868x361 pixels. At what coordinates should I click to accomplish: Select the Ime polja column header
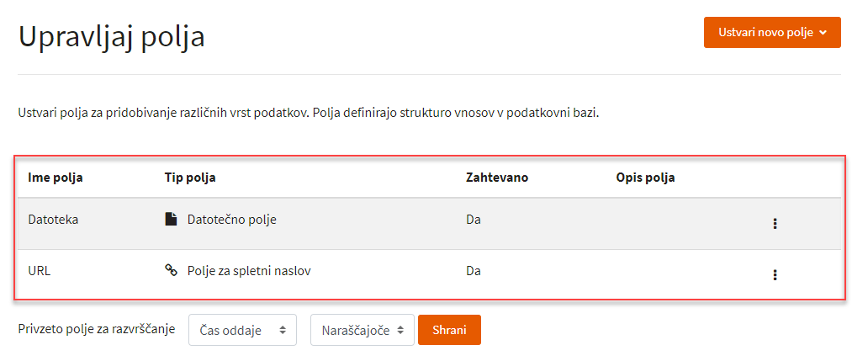click(x=56, y=178)
